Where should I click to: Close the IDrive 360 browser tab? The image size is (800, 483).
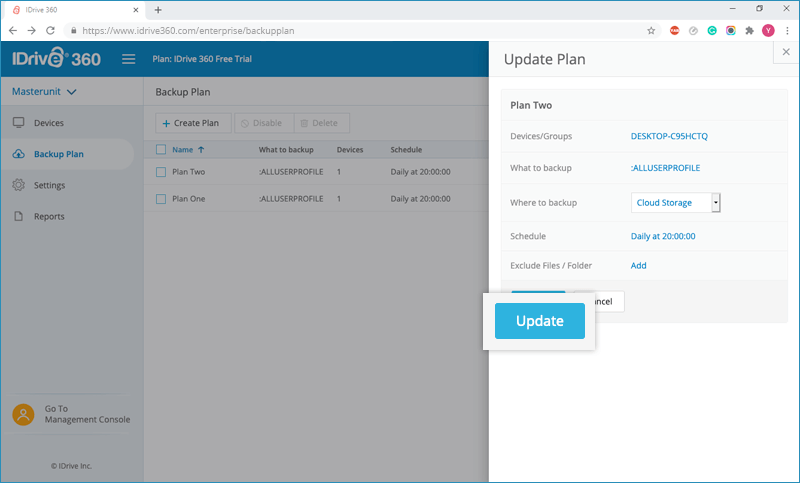[x=136, y=10]
